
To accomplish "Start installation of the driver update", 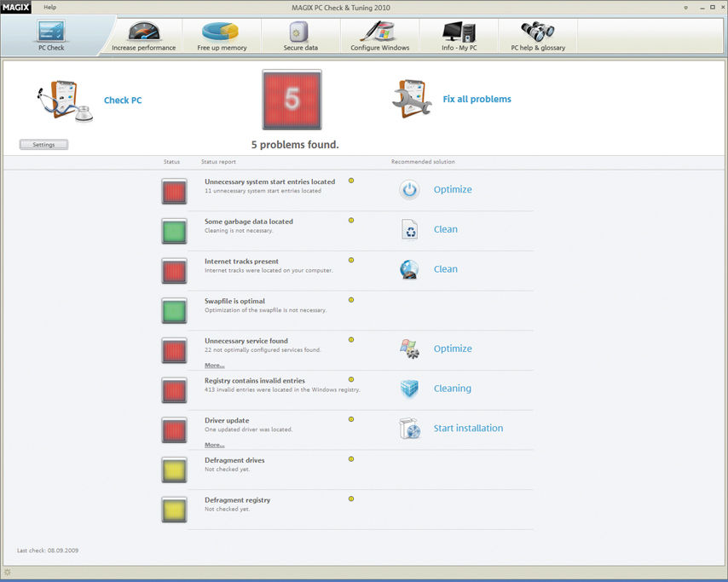I will coord(469,428).
